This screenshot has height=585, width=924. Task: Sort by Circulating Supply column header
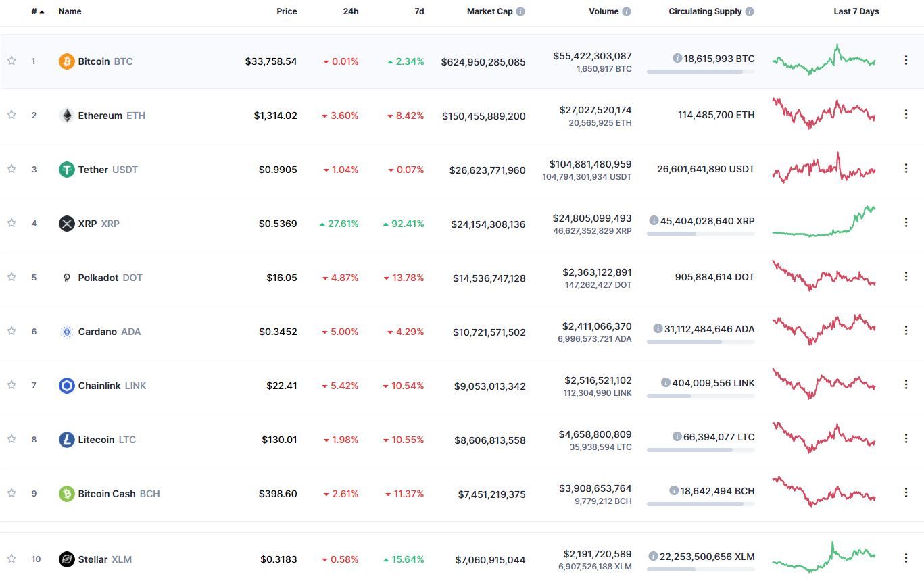pyautogui.click(x=705, y=11)
